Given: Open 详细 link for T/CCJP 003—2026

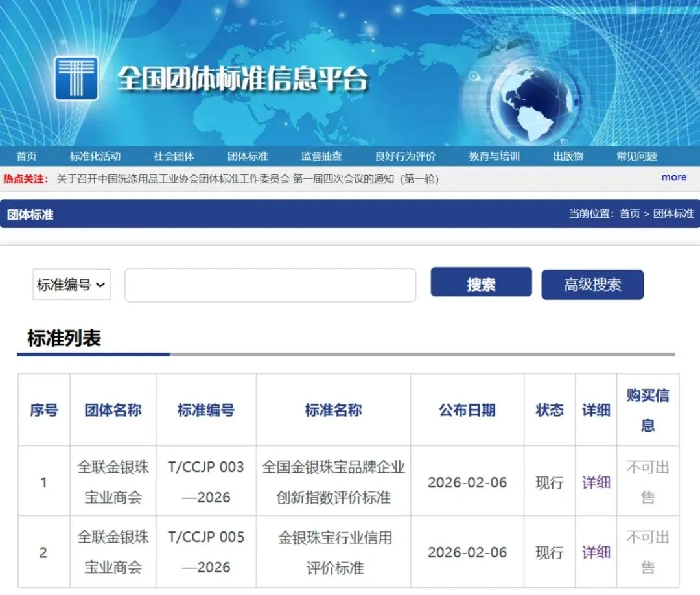Looking at the screenshot, I should tap(596, 482).
